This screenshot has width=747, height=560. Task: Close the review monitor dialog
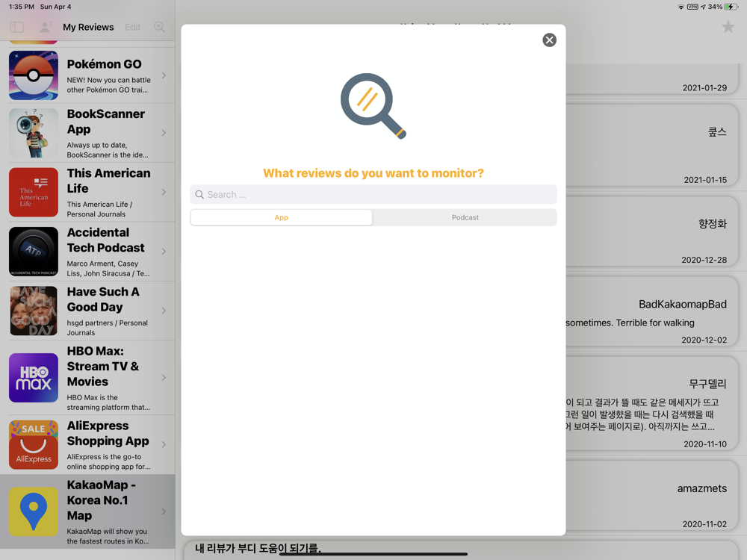[549, 40]
